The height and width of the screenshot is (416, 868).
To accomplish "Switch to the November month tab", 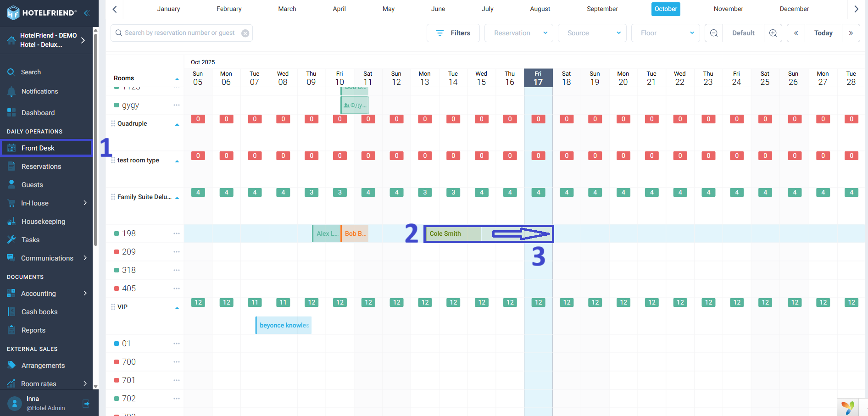I will tap(728, 9).
